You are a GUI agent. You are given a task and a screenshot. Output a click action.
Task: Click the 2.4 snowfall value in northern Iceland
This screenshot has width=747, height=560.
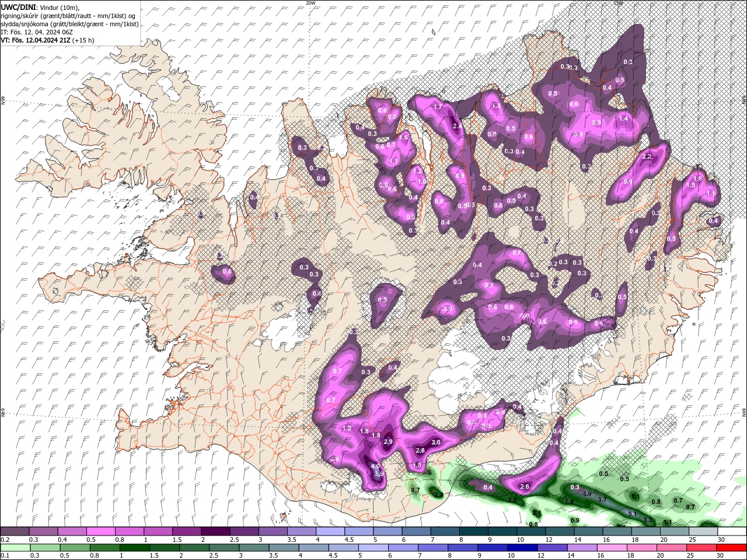[x=458, y=125]
